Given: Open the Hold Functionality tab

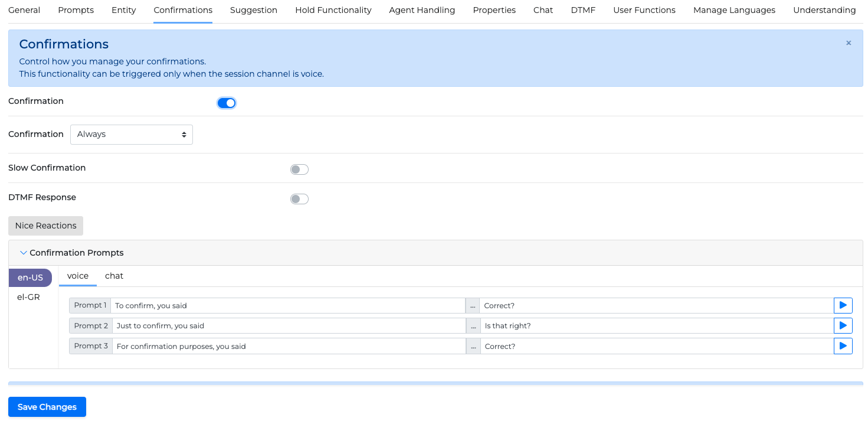Looking at the screenshot, I should pyautogui.click(x=333, y=10).
